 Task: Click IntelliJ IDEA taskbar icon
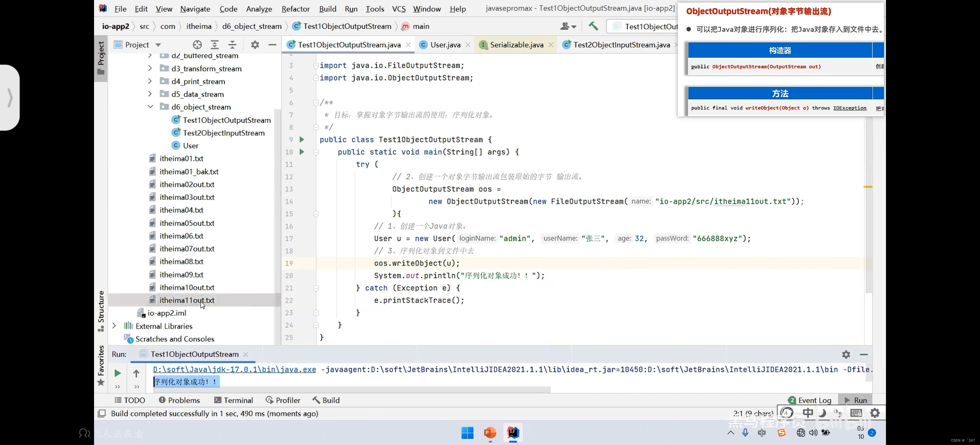513,432
